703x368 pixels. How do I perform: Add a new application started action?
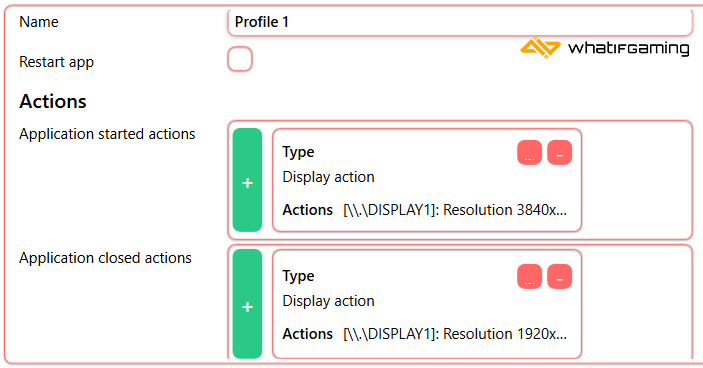tap(247, 180)
